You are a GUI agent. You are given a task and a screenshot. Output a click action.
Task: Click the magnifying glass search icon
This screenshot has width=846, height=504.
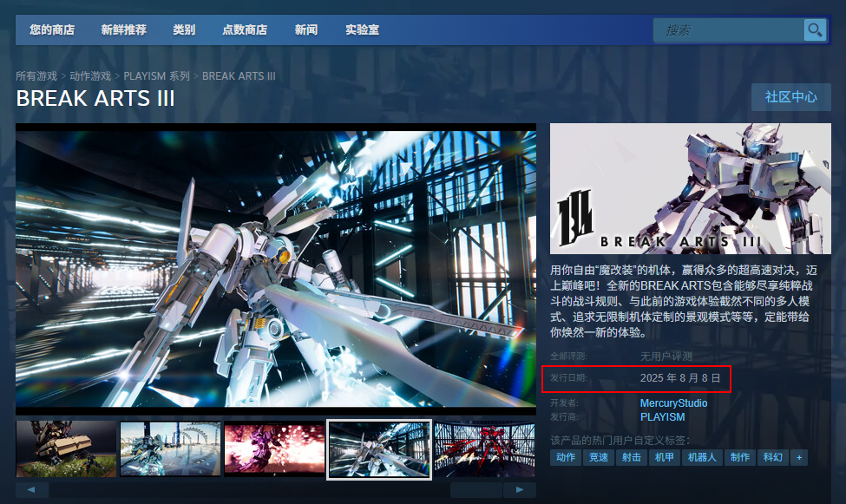(815, 30)
